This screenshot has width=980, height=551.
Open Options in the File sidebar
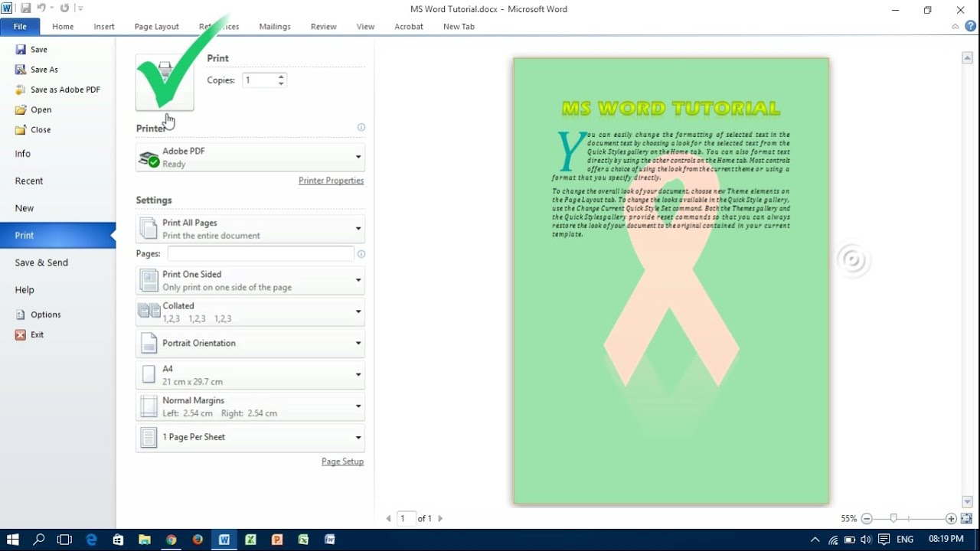pos(38,315)
